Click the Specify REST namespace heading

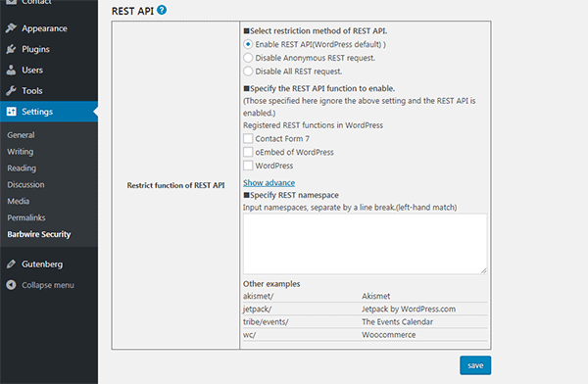(291, 195)
